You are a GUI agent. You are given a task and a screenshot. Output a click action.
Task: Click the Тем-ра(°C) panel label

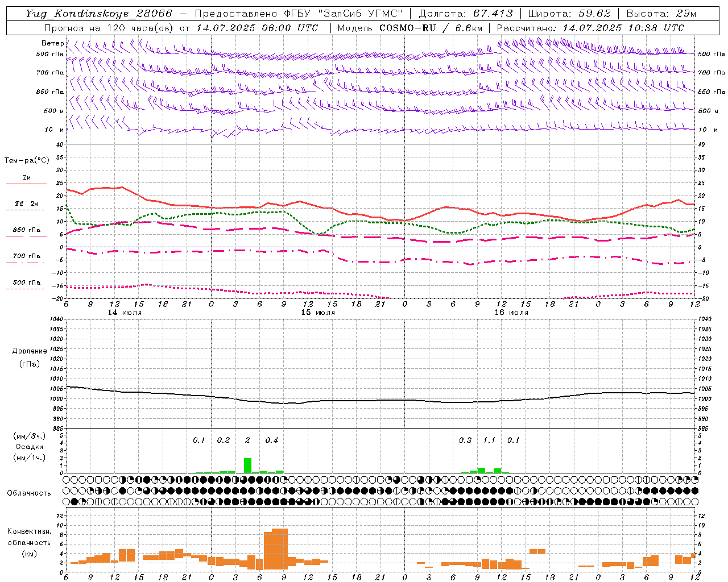27,161
